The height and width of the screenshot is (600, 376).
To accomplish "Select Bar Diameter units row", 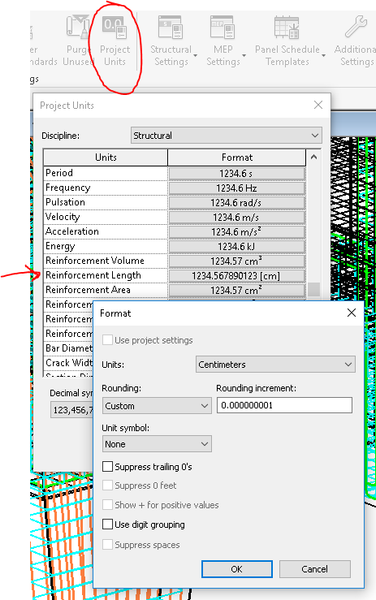I will coord(69,348).
